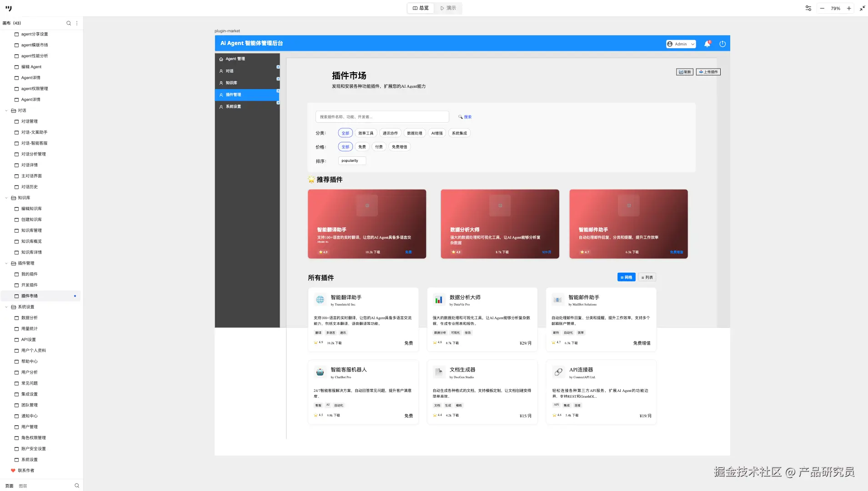
Task: Switch to 网格 grid view
Action: 627,277
